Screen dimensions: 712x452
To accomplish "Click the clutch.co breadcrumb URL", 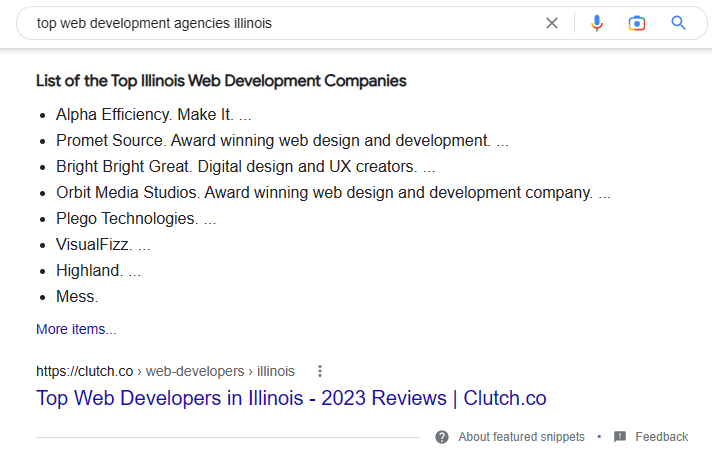I will point(165,371).
